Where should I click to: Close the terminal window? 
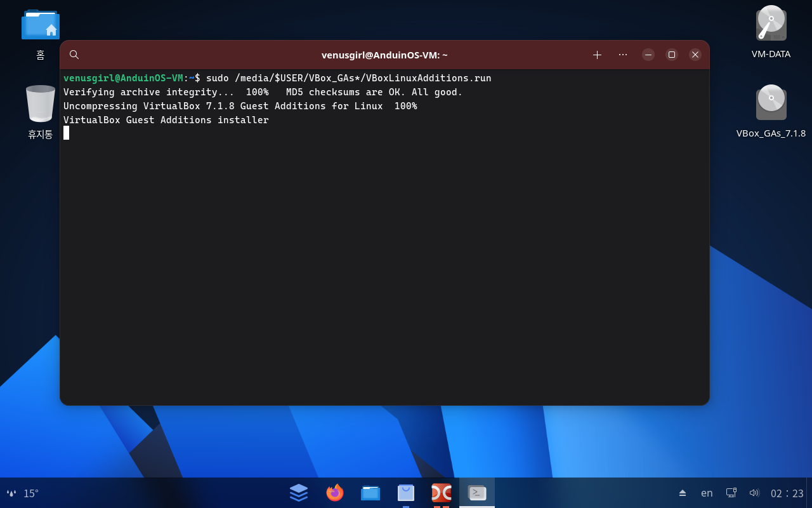[695, 55]
